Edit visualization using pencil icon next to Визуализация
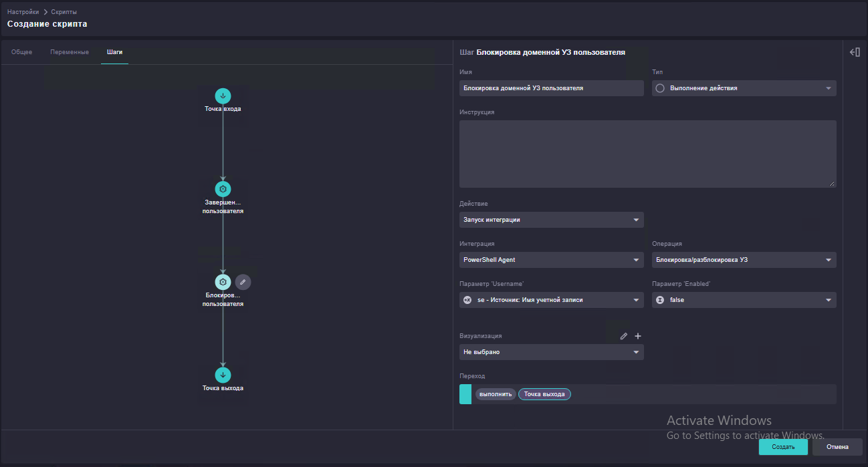This screenshot has width=868, height=467. tap(624, 336)
